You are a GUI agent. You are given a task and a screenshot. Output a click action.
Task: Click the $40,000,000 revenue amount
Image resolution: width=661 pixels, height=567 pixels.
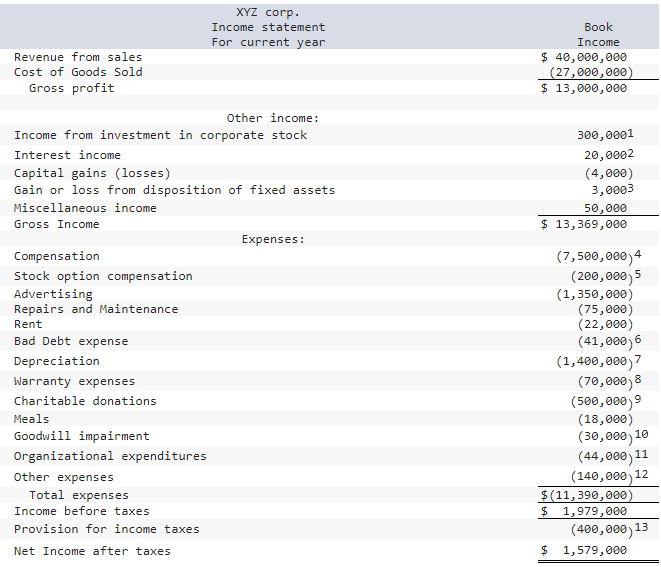click(583, 57)
